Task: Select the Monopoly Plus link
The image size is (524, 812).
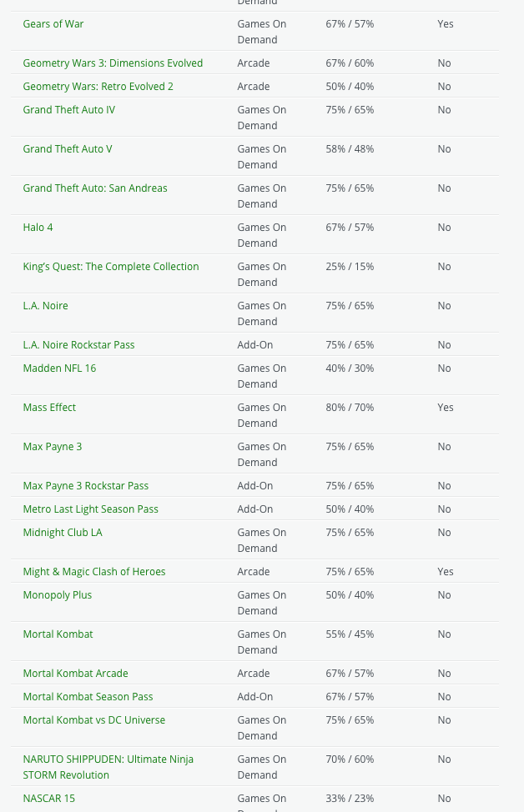Action: pyautogui.click(x=58, y=595)
